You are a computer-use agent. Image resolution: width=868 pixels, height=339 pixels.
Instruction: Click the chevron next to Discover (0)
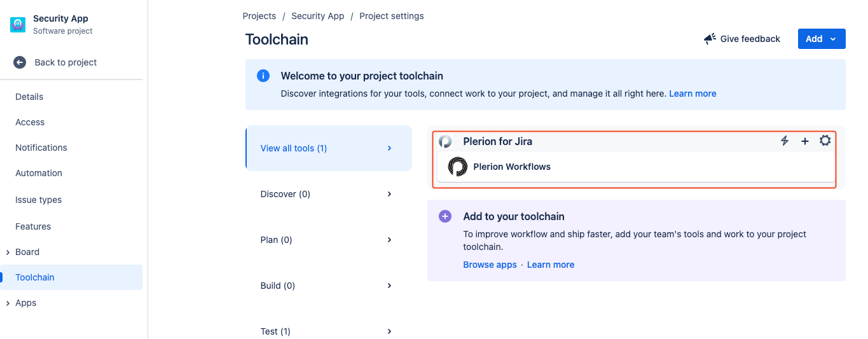coord(389,194)
